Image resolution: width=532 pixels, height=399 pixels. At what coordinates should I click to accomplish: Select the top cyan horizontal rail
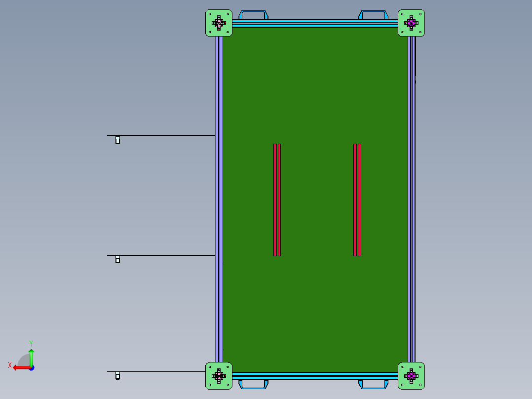point(315,23)
